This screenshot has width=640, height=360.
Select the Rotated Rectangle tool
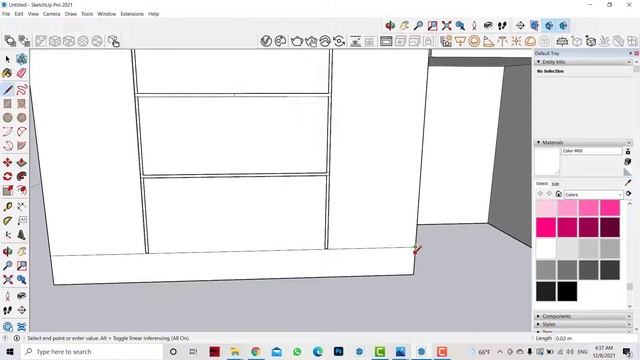tap(22, 104)
